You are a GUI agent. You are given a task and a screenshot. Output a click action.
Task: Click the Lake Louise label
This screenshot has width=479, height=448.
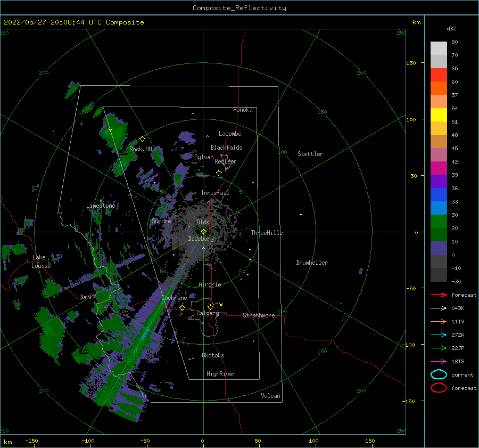(x=41, y=262)
